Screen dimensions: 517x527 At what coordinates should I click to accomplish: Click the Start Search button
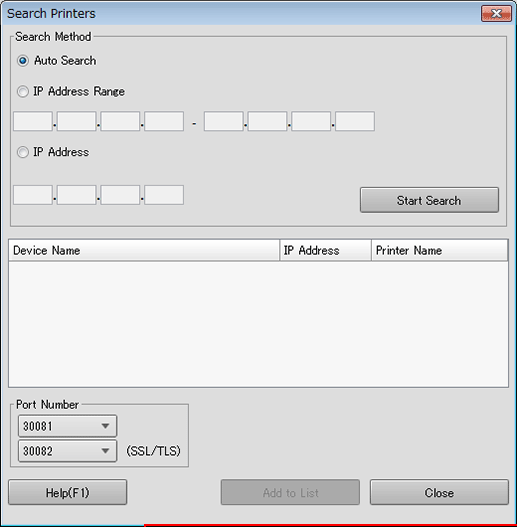429,200
